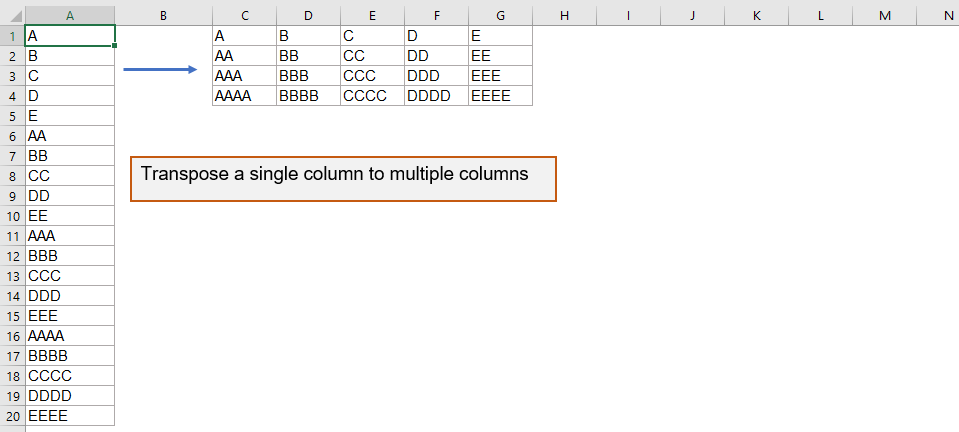Select column A header
This screenshot has height=432, width=959.
point(69,15)
